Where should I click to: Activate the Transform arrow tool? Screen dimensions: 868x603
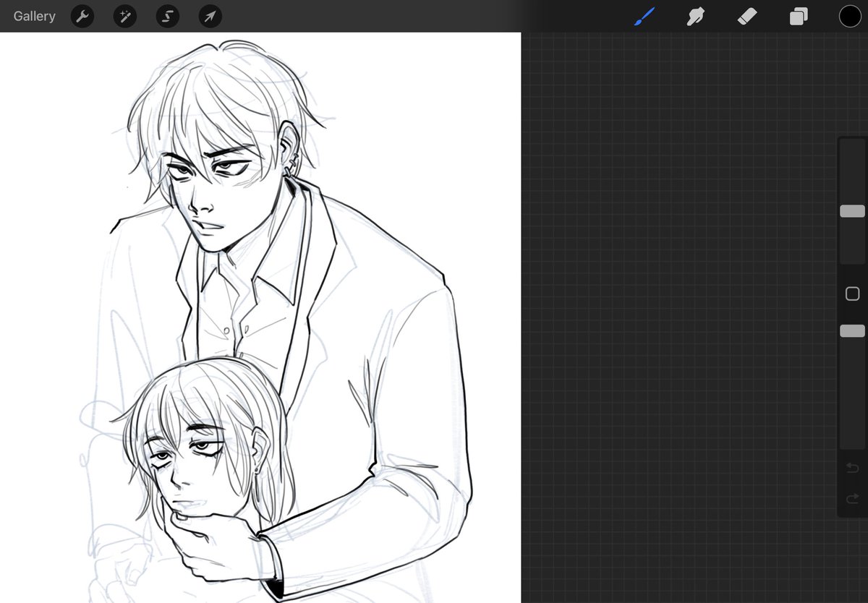pos(210,16)
